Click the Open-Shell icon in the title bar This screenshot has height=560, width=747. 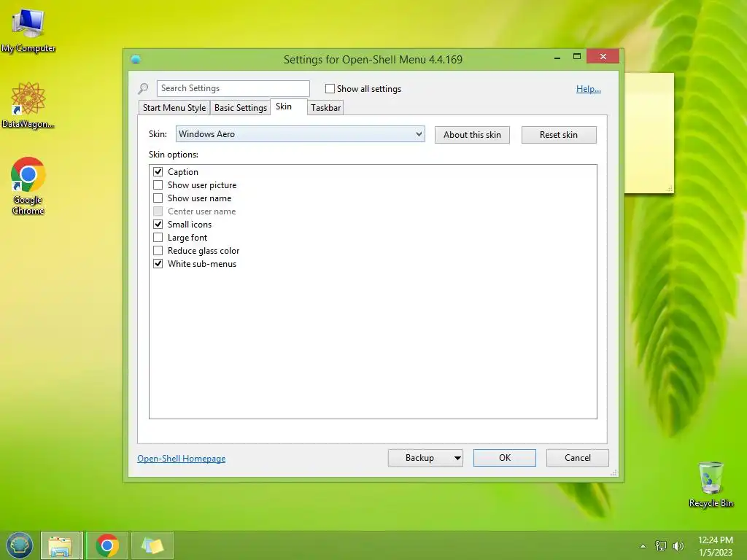(x=136, y=59)
